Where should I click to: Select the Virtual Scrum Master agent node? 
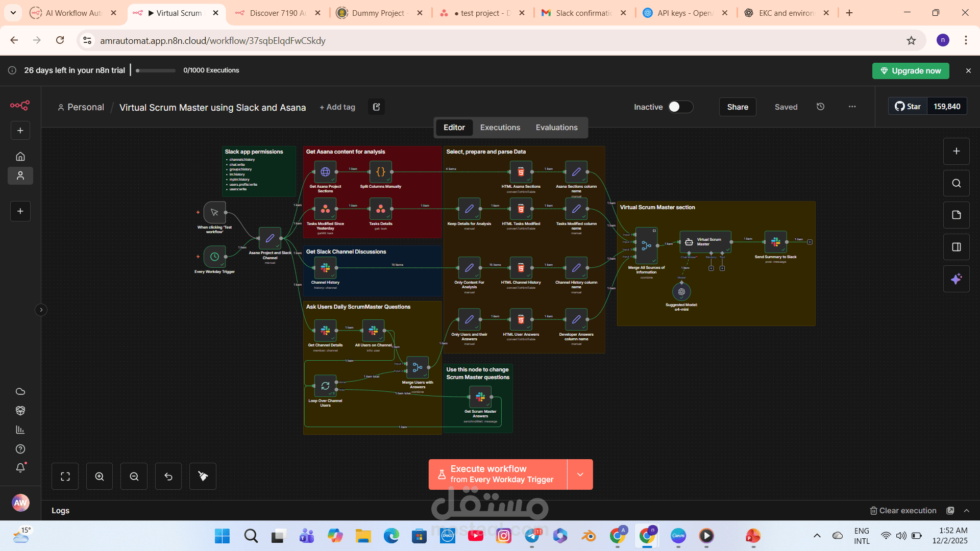coord(705,242)
